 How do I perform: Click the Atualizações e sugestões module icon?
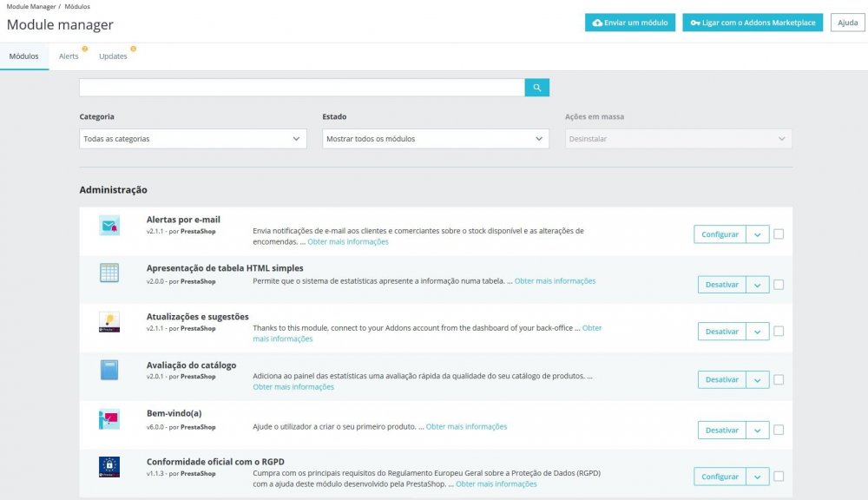[x=109, y=322]
